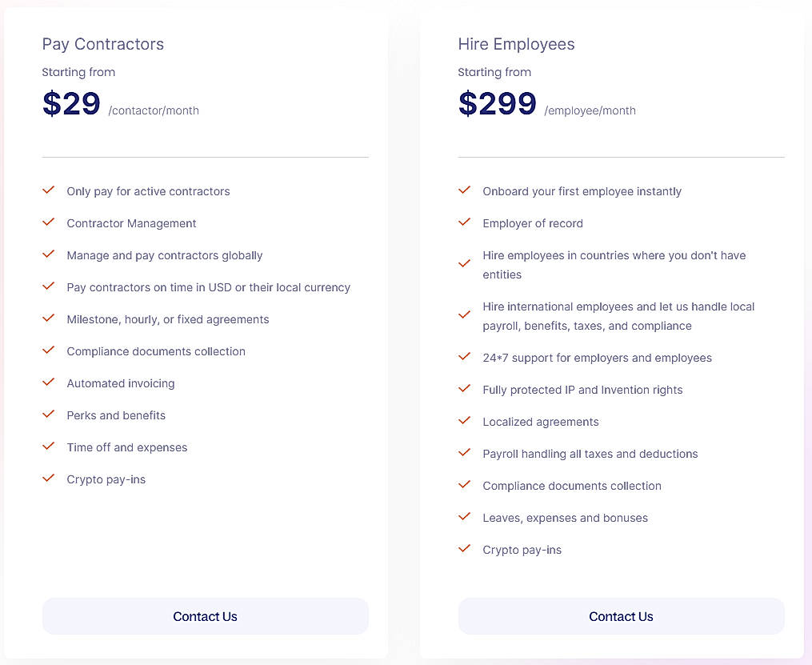812x665 pixels.
Task: Select the Hire Employees plan heading
Action: click(516, 44)
